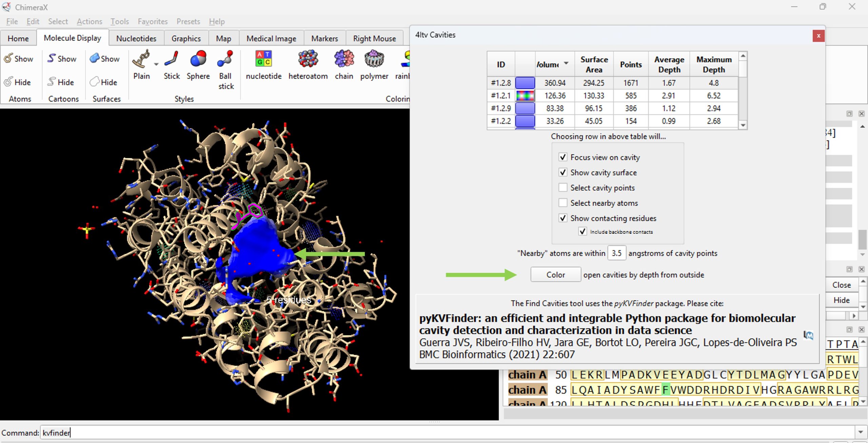
Task: Click the nearby atoms angstrom field
Action: coord(616,253)
